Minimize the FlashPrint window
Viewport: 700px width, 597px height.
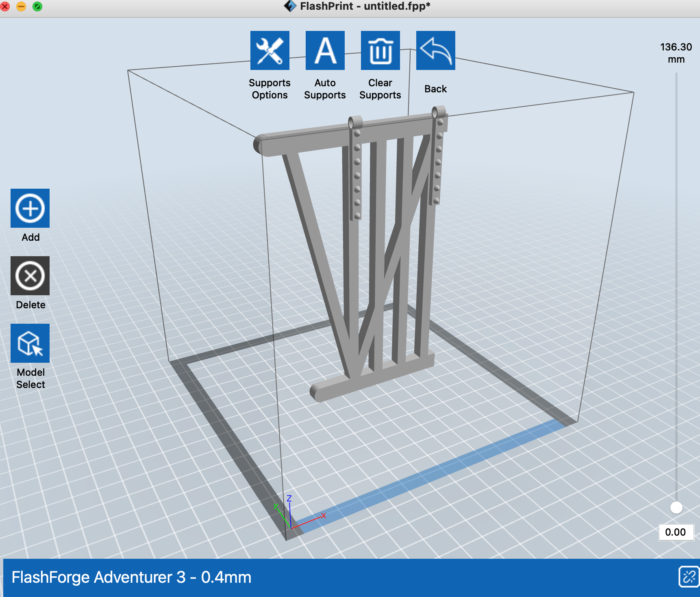(x=21, y=7)
